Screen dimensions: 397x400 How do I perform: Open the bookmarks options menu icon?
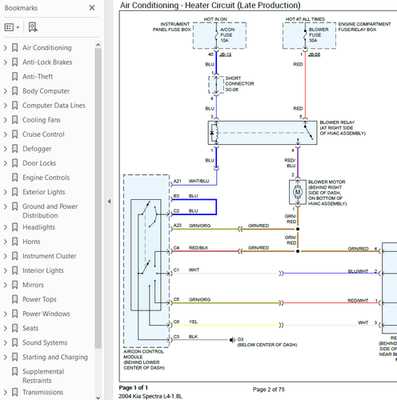pyautogui.click(x=12, y=27)
